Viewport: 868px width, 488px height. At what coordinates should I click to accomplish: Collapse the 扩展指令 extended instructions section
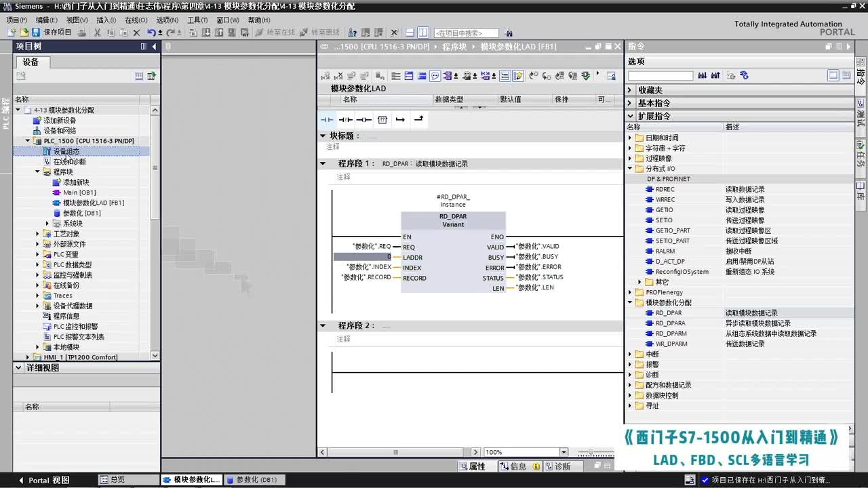point(630,116)
